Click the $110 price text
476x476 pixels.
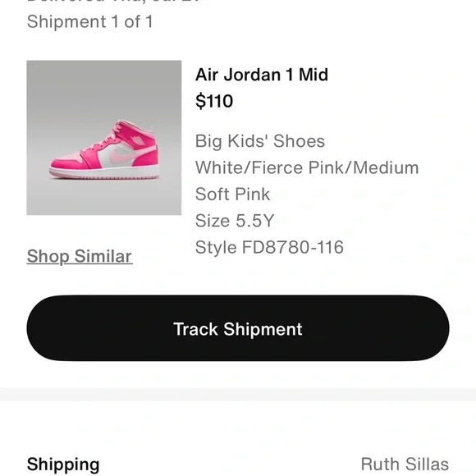(x=214, y=101)
